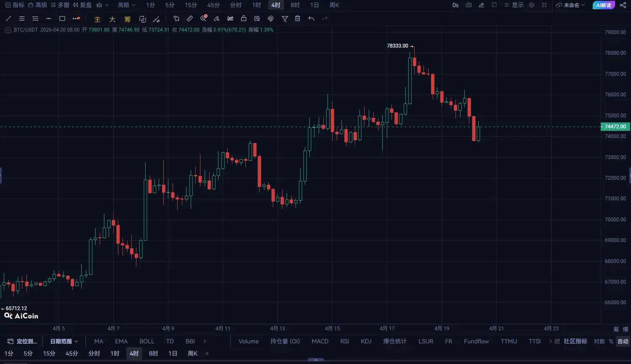Toggle the EMA indicator
Viewport: 631px width, 364px height.
(121, 341)
